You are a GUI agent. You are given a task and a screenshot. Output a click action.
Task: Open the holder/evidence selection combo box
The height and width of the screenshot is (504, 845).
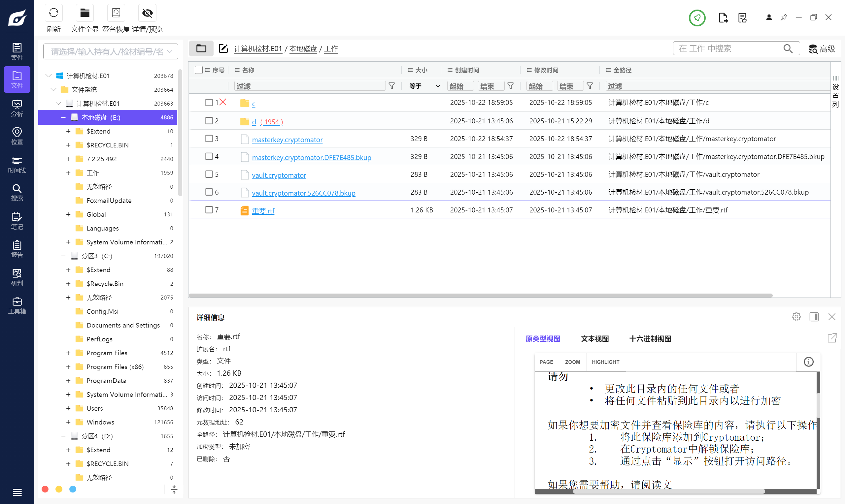(111, 52)
